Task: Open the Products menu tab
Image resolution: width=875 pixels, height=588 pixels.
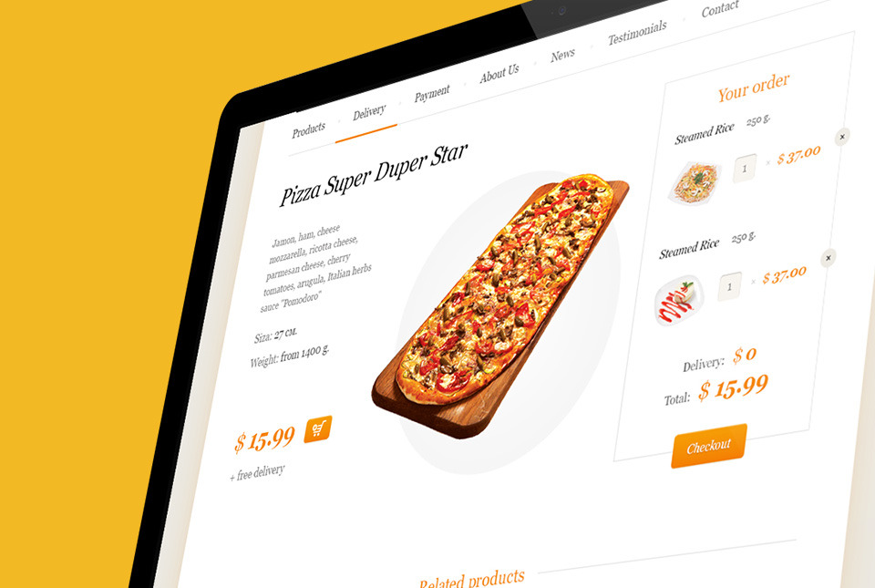Action: pyautogui.click(x=309, y=130)
